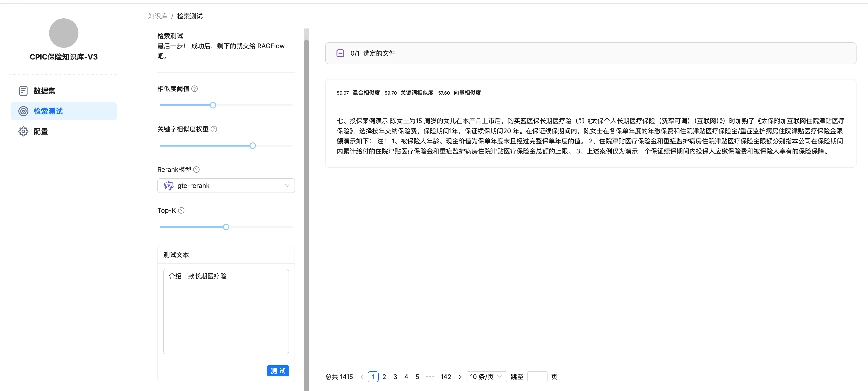The height and width of the screenshot is (391, 868).
Task: Click the Top-K help icon
Action: click(x=181, y=210)
